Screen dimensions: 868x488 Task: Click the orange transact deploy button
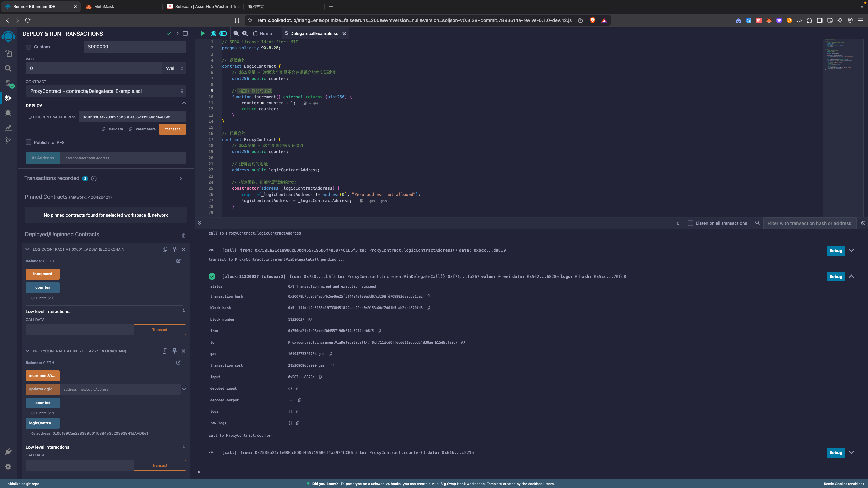coord(173,129)
